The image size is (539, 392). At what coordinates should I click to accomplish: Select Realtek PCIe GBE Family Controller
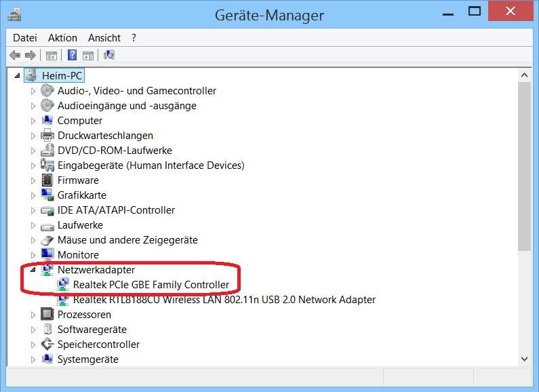pyautogui.click(x=151, y=285)
